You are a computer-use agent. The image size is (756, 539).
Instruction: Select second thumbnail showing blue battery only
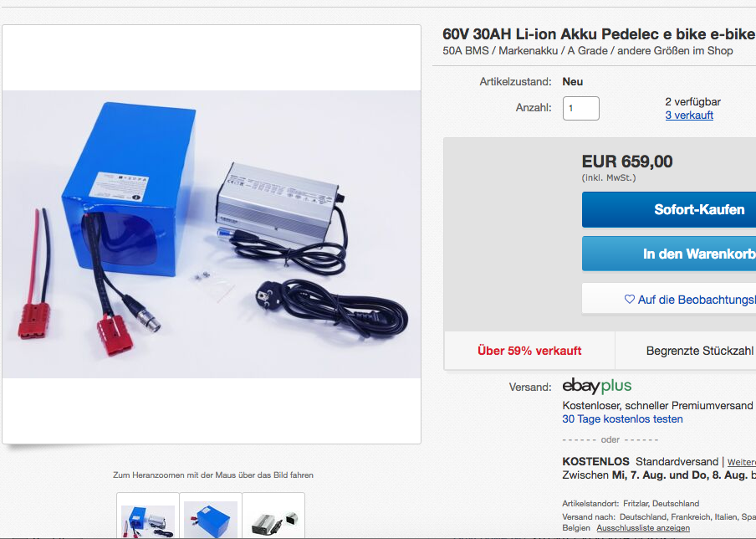pyautogui.click(x=211, y=516)
